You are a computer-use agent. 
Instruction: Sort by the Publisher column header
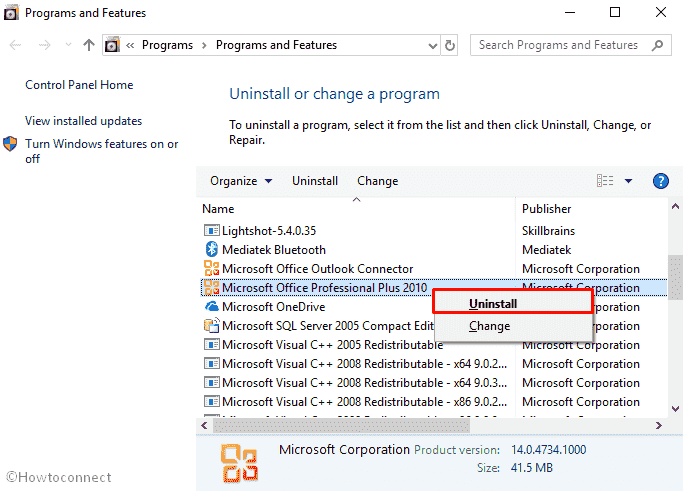[546, 209]
